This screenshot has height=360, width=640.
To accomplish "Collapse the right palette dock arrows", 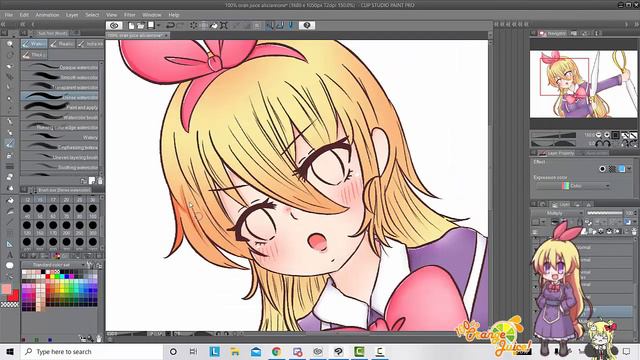I will pyautogui.click(x=636, y=24).
